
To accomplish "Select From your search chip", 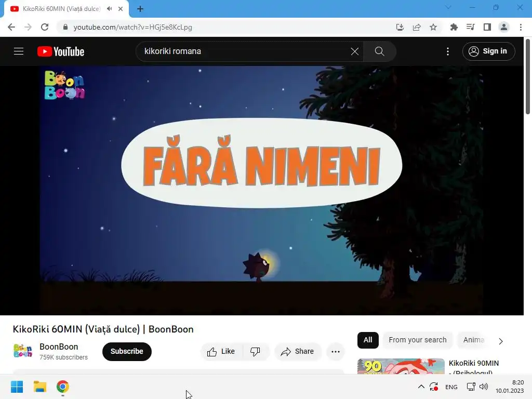I will tap(418, 340).
